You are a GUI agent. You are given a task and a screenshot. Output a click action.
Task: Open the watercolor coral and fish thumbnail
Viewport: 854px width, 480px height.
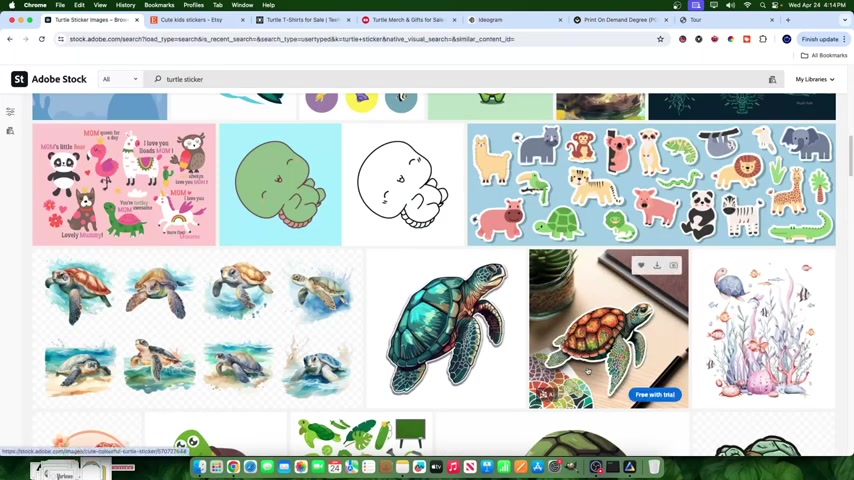[764, 329]
